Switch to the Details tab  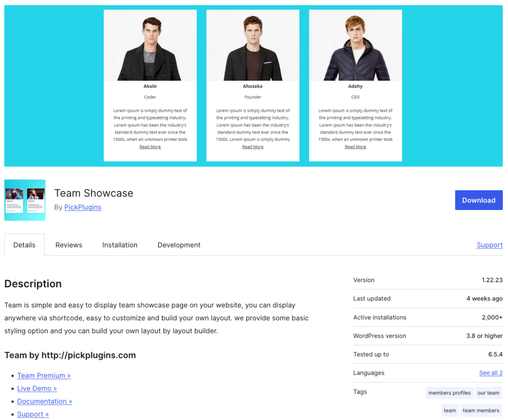pyautogui.click(x=25, y=245)
